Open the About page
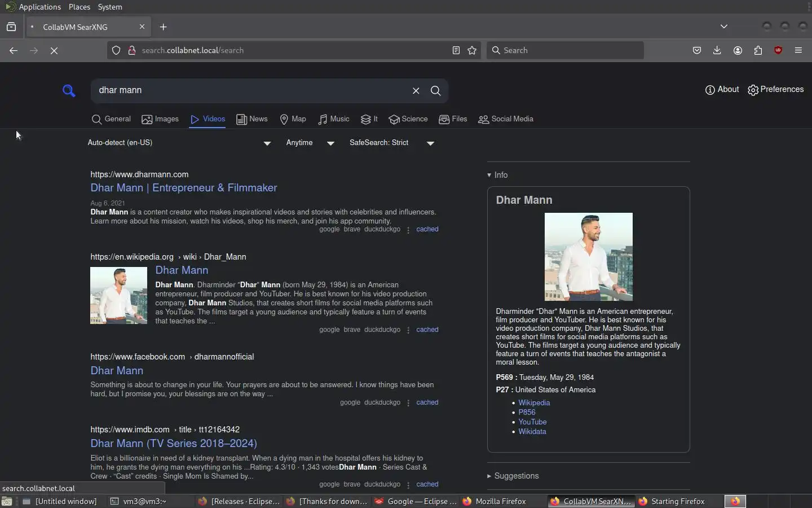The image size is (812, 508). 722,90
